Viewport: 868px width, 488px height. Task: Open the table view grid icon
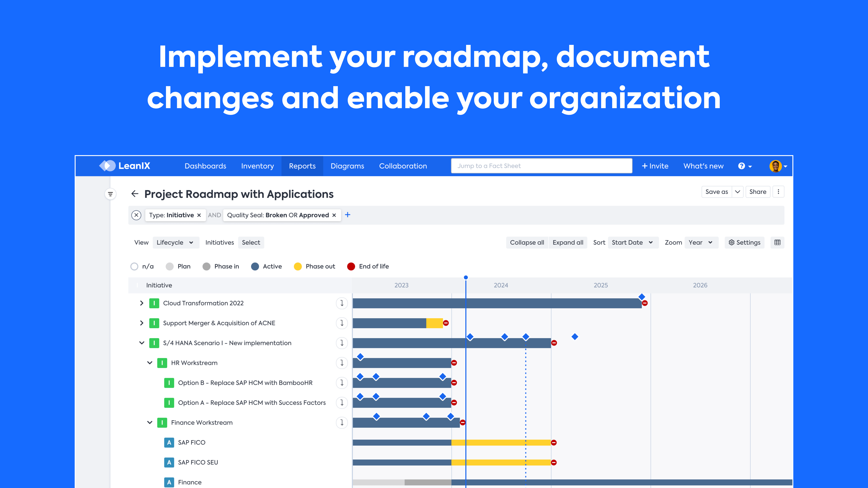click(778, 242)
